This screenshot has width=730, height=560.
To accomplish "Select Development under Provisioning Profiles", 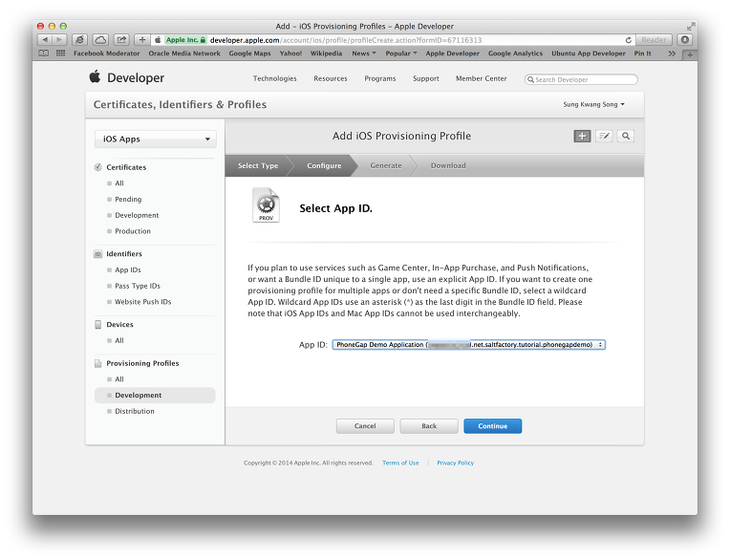I will coord(155,396).
